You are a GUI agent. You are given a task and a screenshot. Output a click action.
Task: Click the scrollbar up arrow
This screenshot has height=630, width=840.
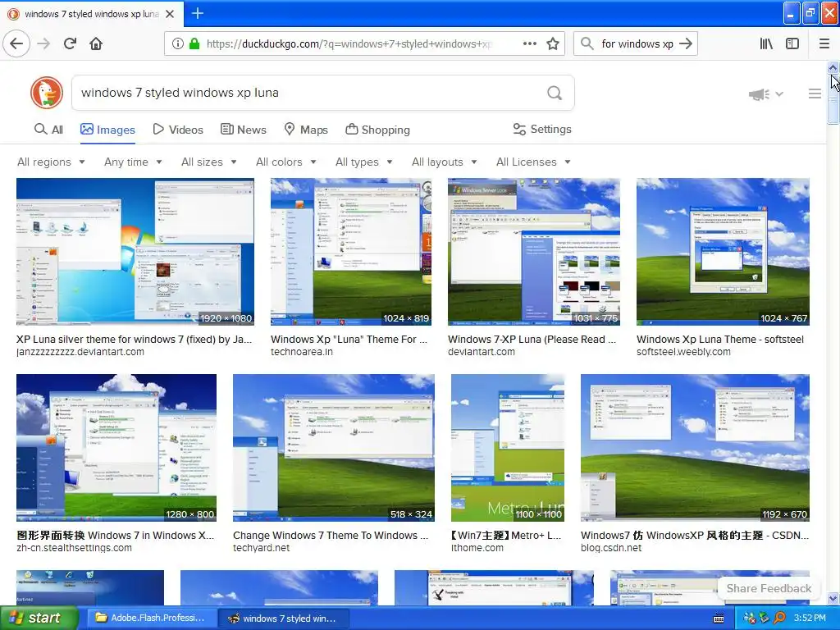(833, 67)
